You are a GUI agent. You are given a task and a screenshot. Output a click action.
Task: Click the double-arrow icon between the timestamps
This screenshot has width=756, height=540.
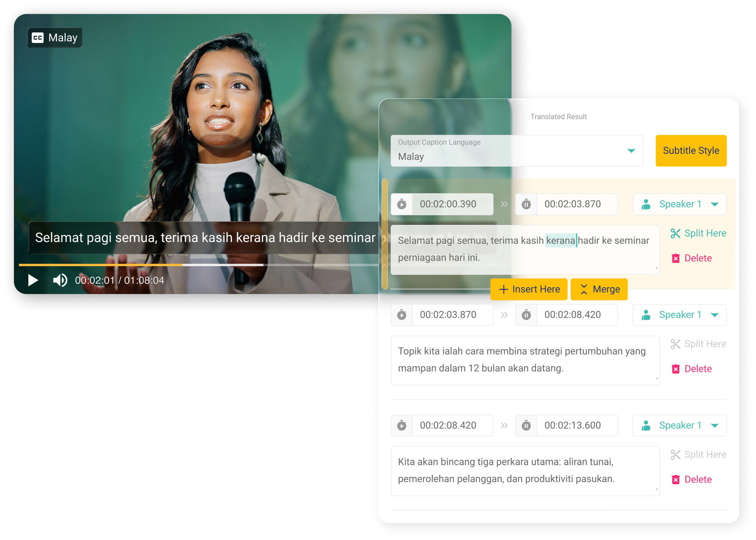504,204
